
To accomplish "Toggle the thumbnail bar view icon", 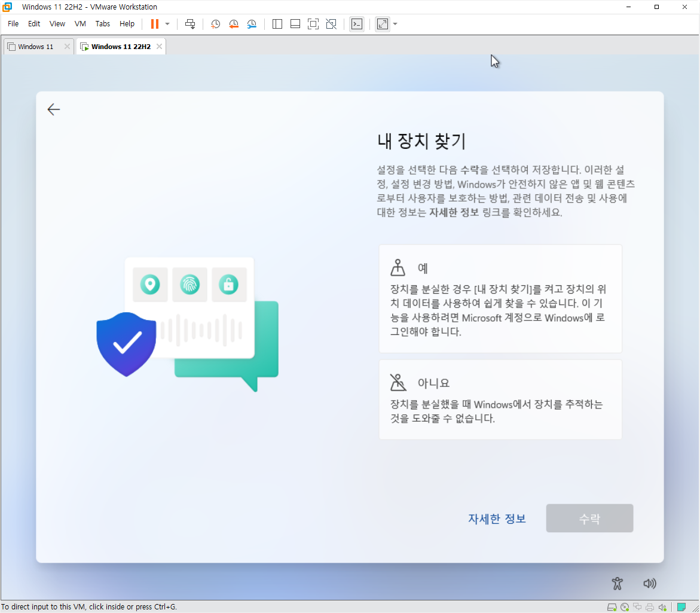I will 295,24.
